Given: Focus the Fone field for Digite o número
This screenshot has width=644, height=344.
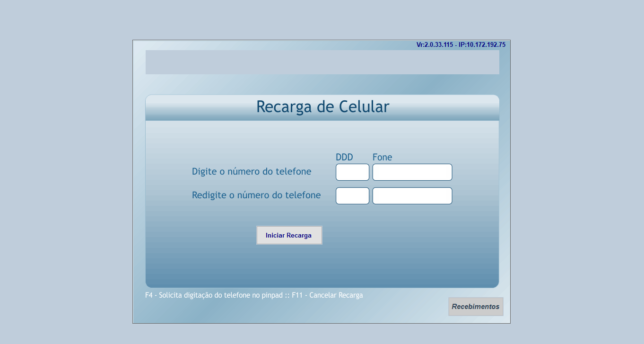Looking at the screenshot, I should pyautogui.click(x=412, y=172).
